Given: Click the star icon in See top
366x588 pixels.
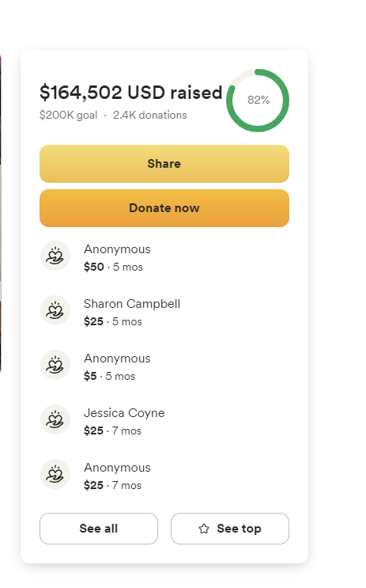Looking at the screenshot, I should coord(204,529).
